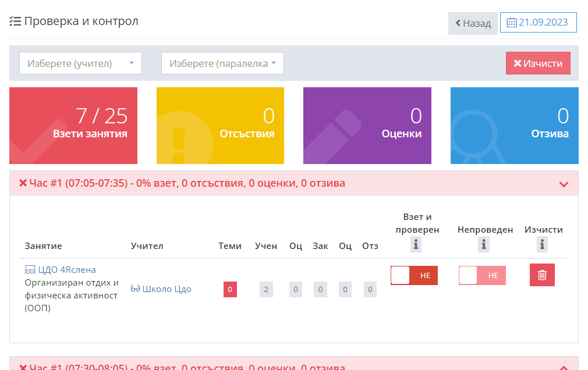This screenshot has height=370, width=588.
Task: Click the group icon beside ЦДО 4Яслена
Action: pyautogui.click(x=30, y=270)
